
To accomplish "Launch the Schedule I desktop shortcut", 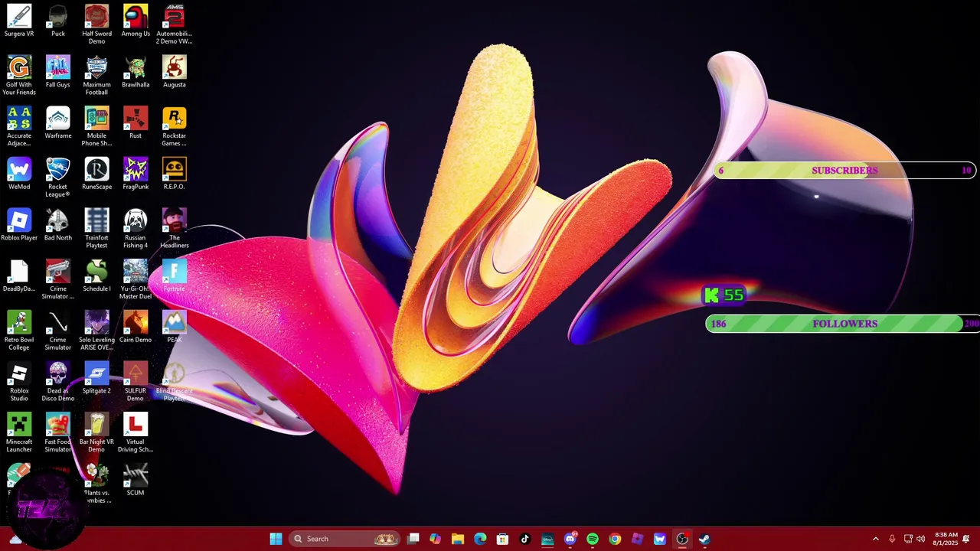I will (x=96, y=275).
